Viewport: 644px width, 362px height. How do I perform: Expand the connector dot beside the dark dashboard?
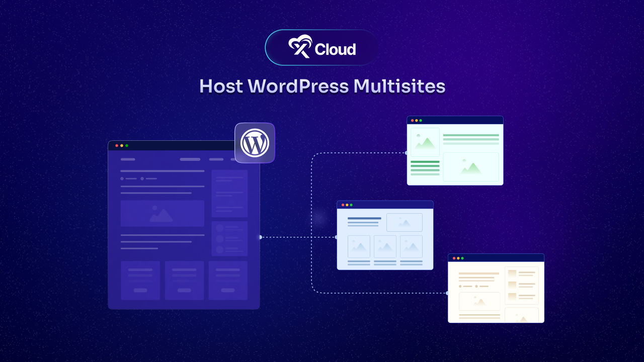point(261,237)
